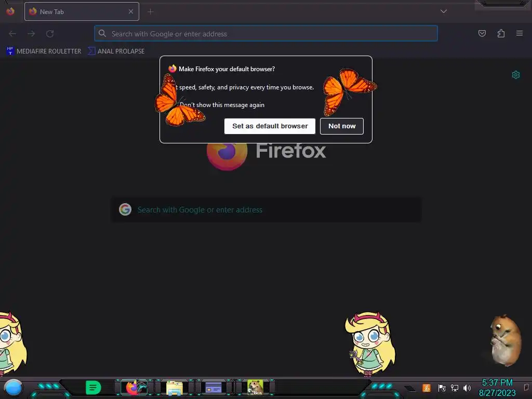Click the search magnifier in the address bar
Viewport: 532px width, 399px height.
click(x=102, y=33)
